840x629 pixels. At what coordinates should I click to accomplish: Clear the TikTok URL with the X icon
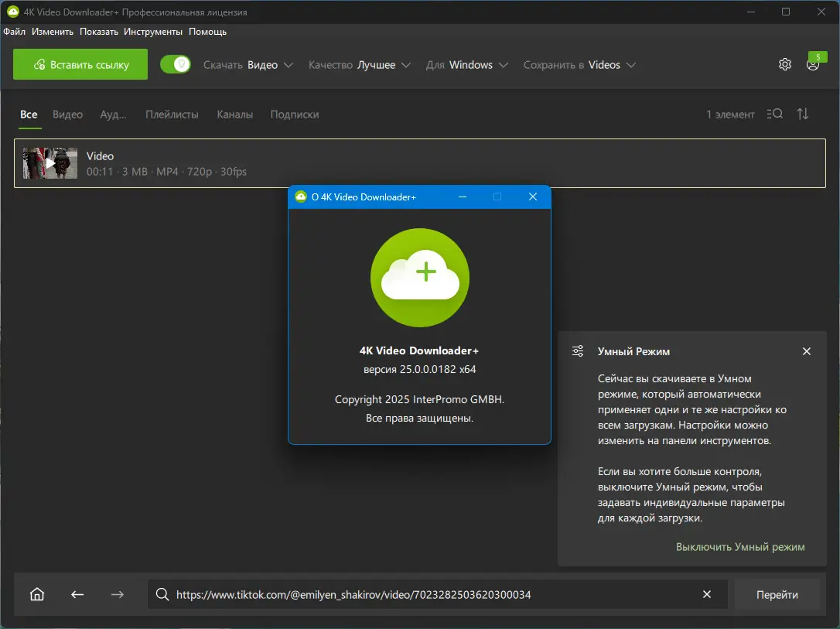point(707,594)
